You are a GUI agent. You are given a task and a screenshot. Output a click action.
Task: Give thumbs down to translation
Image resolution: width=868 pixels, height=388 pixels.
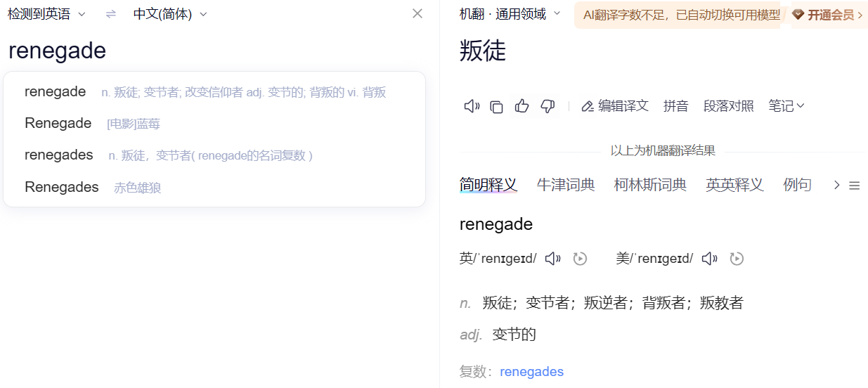548,106
